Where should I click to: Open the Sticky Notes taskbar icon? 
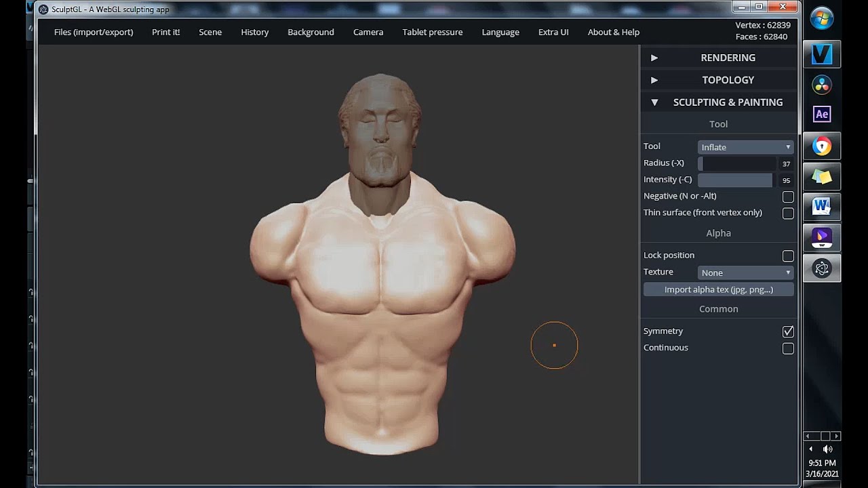(x=822, y=176)
